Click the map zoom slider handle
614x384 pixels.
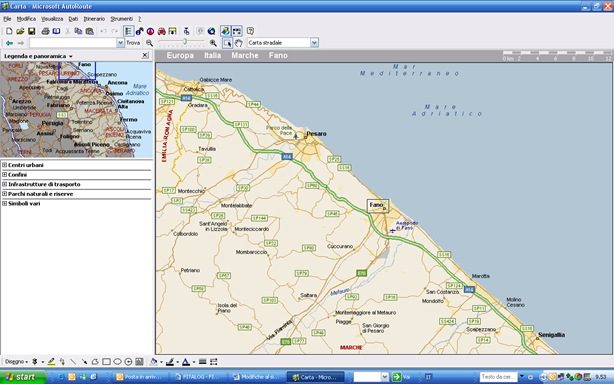point(185,41)
